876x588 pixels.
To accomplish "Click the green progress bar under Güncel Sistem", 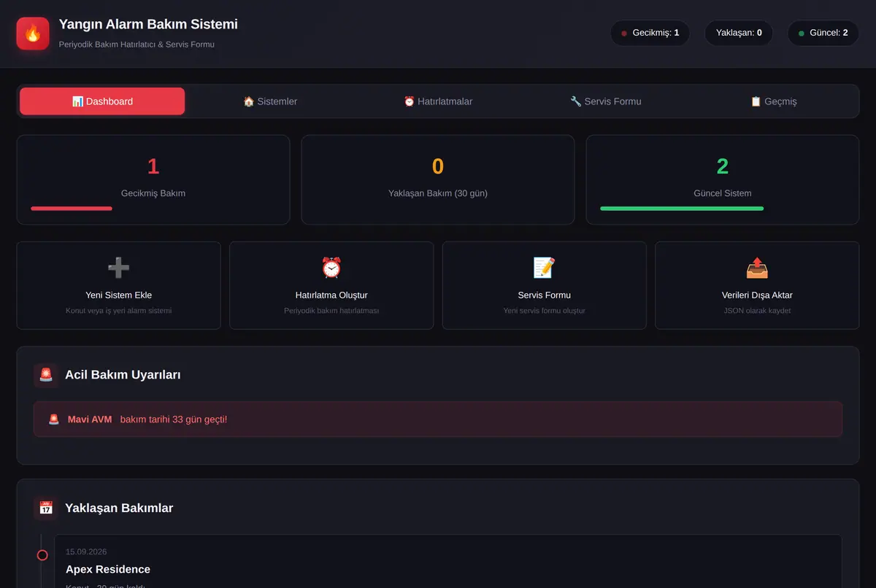I will (682, 209).
